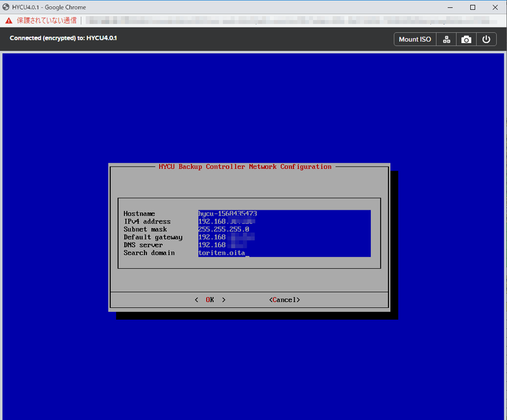Take a console screenshot with camera icon

[x=466, y=39]
